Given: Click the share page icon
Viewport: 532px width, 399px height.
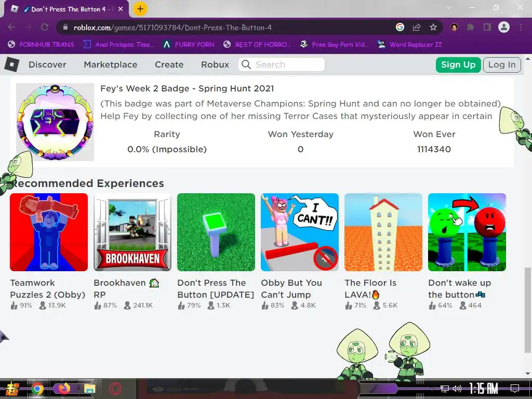Looking at the screenshot, I should click(417, 28).
